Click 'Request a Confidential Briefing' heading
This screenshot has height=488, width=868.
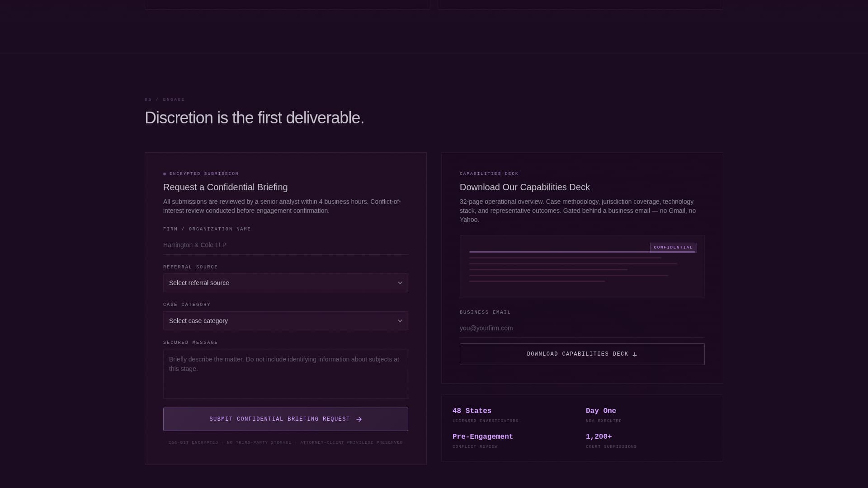click(x=225, y=187)
